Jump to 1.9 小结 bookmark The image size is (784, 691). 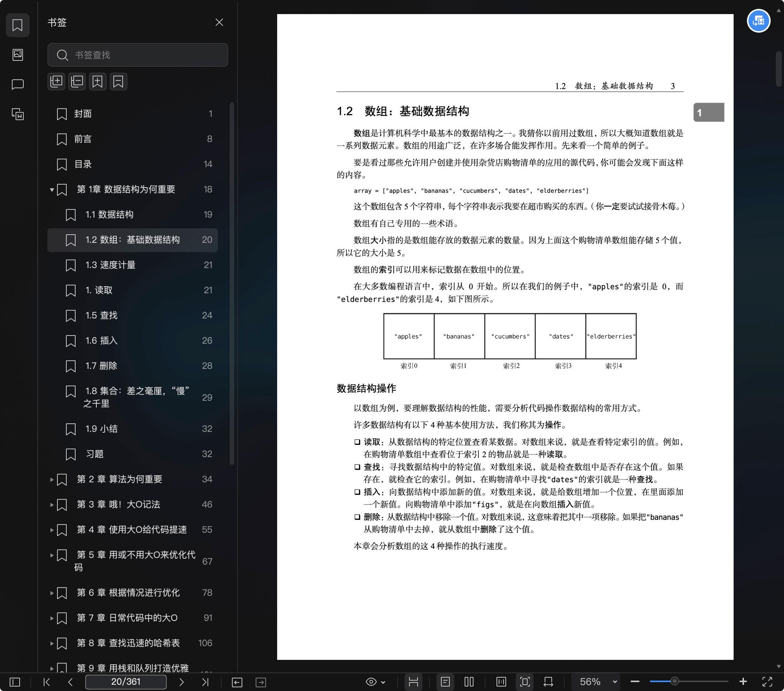click(133, 429)
